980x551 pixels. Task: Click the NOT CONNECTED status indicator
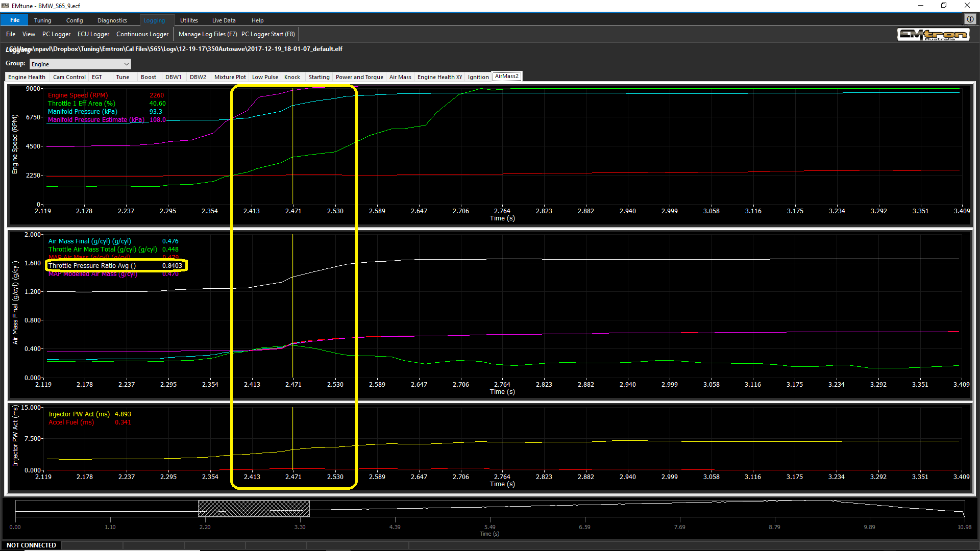coord(32,545)
